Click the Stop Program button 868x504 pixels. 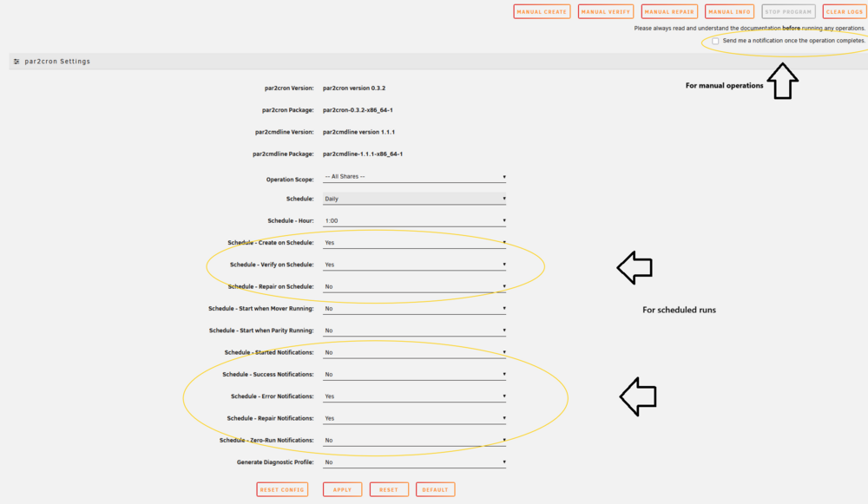788,11
